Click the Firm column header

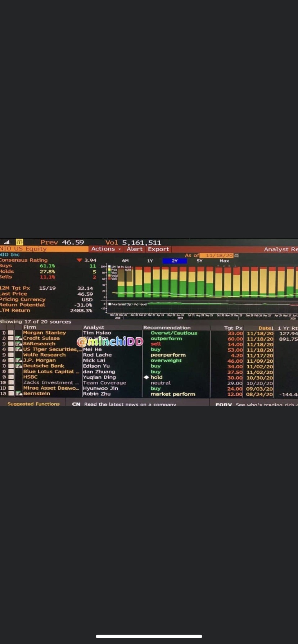coord(30,327)
